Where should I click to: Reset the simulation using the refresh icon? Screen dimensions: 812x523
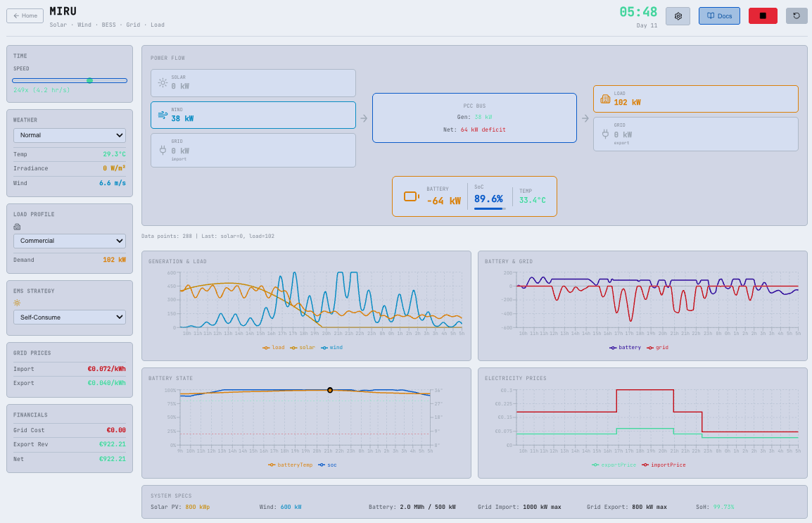click(797, 16)
